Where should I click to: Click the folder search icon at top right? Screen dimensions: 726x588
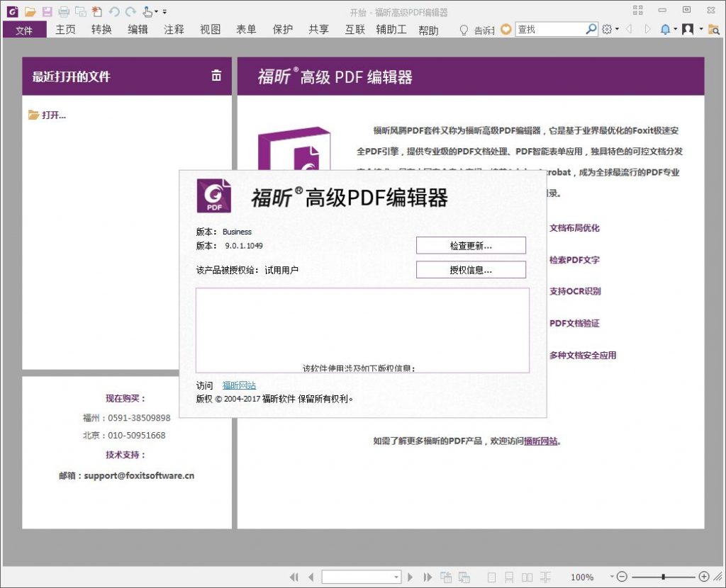[713, 30]
